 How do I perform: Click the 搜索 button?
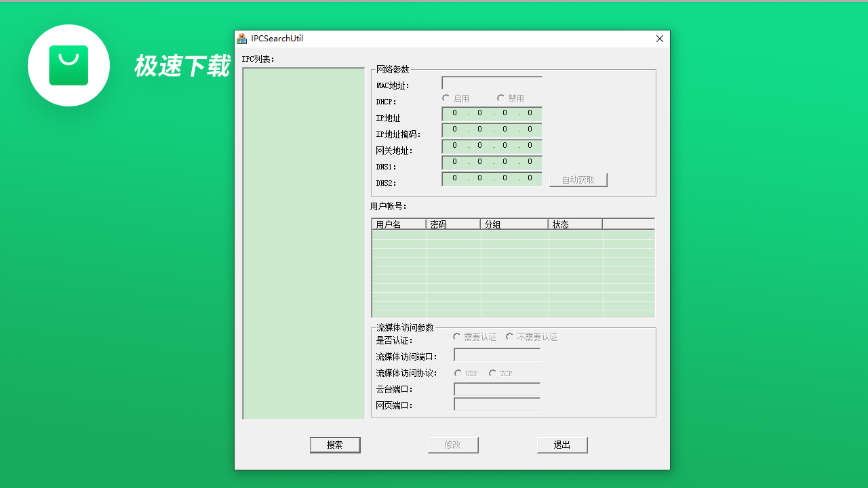(335, 445)
